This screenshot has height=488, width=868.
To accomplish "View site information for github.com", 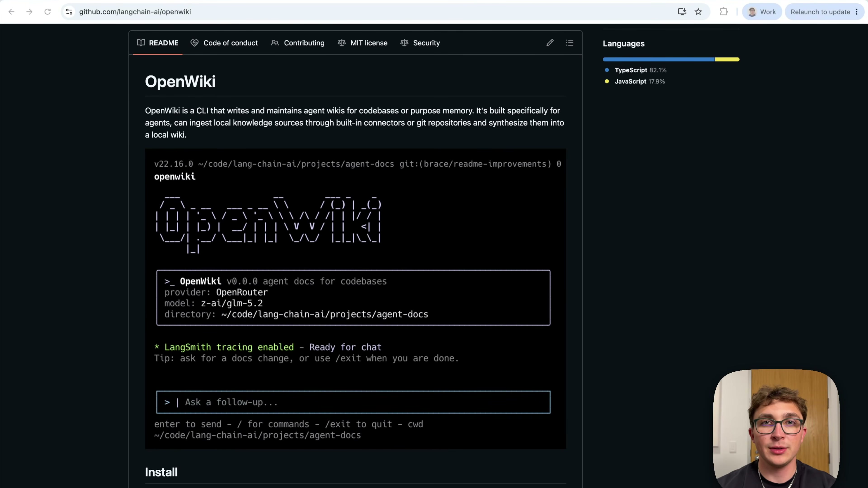I will 69,12.
